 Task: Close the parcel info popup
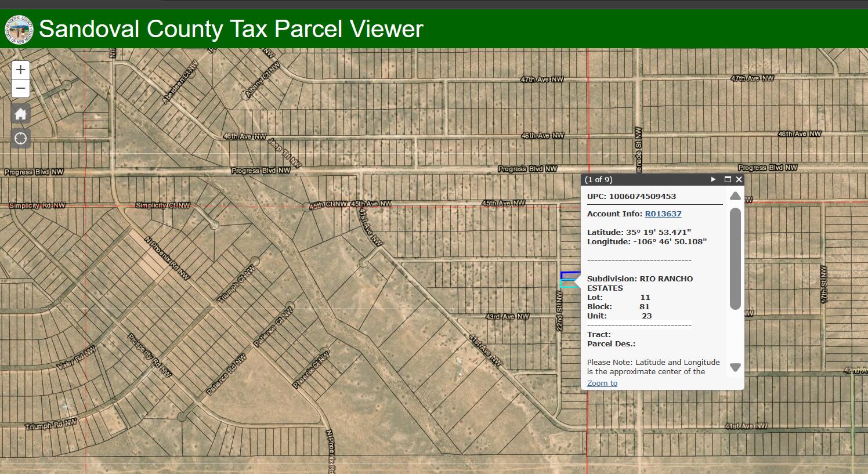click(x=739, y=180)
